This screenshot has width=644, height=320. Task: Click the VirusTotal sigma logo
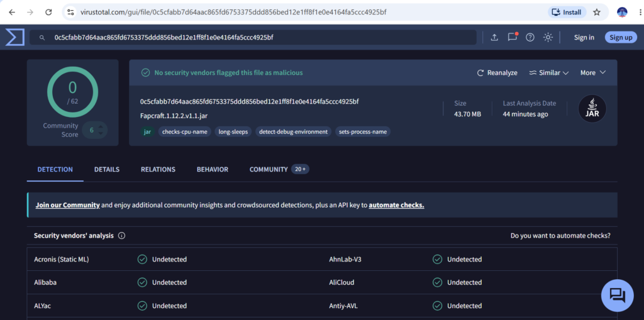[14, 37]
